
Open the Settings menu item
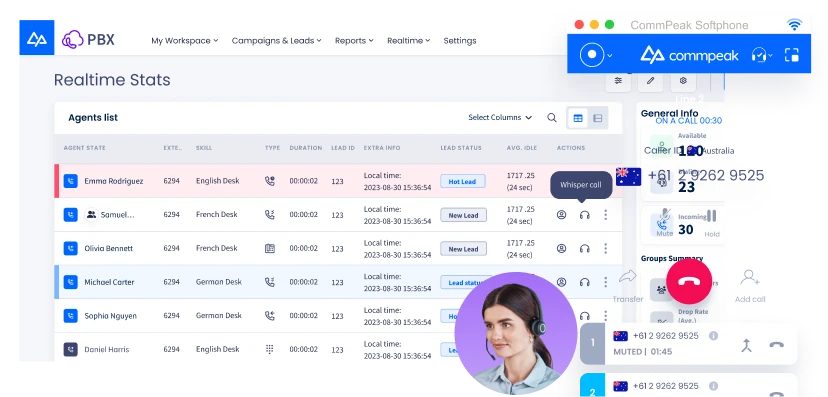click(459, 41)
